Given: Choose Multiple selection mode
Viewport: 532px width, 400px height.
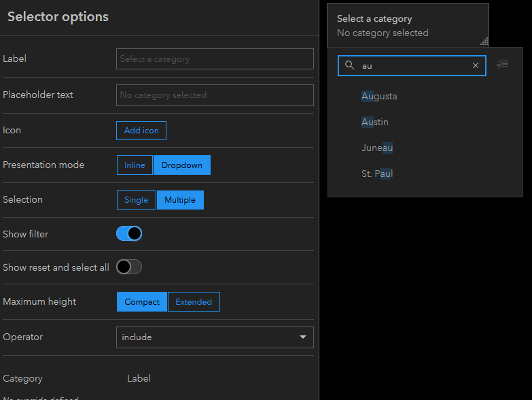Looking at the screenshot, I should (x=180, y=199).
